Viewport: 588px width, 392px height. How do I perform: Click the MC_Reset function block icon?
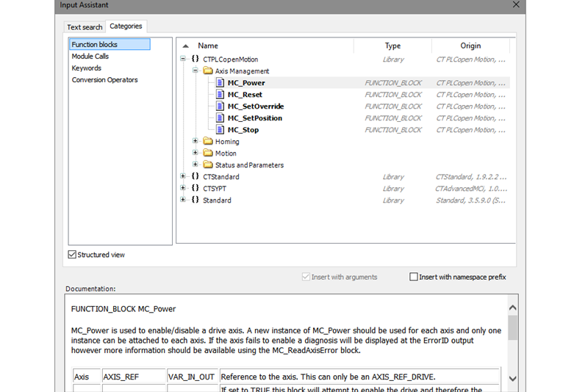[220, 95]
